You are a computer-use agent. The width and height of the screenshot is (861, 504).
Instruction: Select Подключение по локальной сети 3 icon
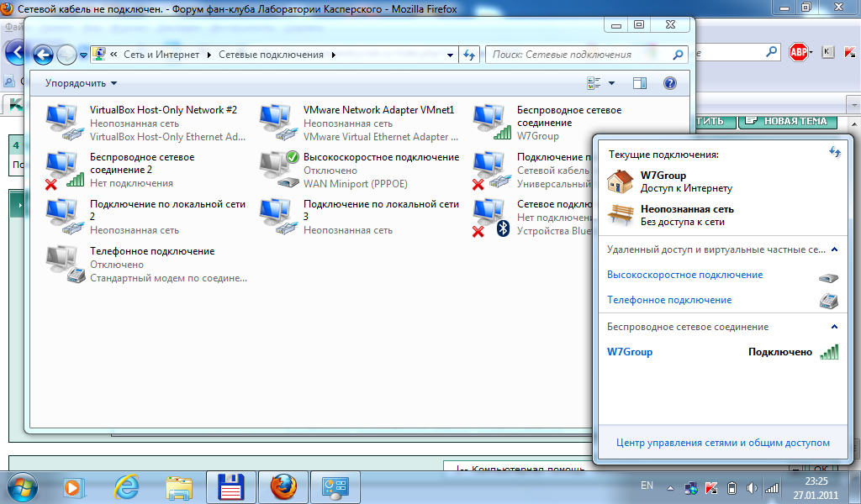click(x=277, y=218)
